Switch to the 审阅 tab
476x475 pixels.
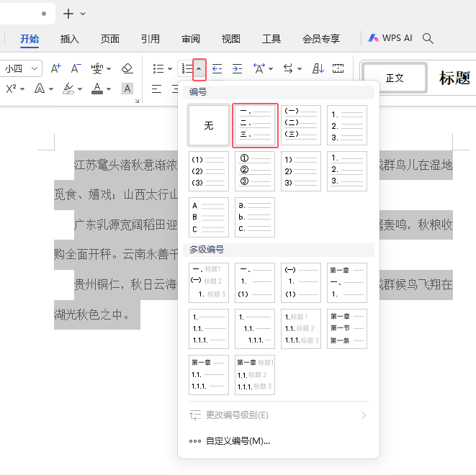[191, 39]
